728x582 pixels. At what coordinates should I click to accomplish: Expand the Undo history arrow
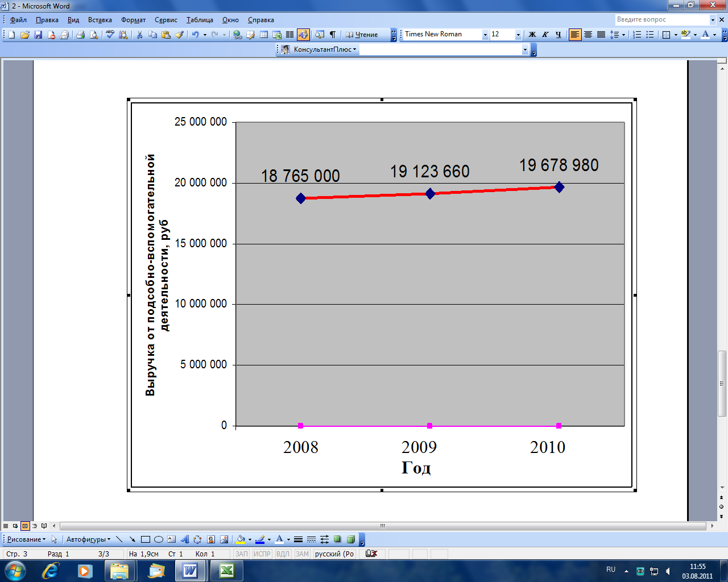[205, 35]
